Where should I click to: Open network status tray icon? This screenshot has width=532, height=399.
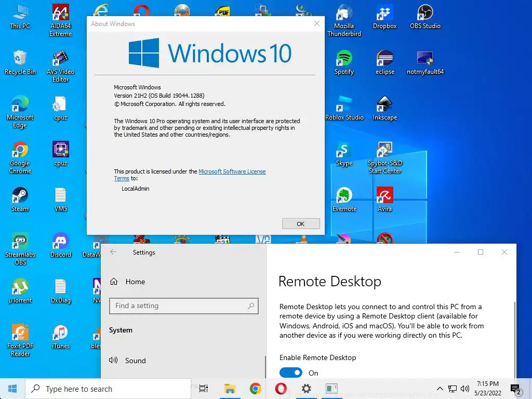pyautogui.click(x=453, y=389)
